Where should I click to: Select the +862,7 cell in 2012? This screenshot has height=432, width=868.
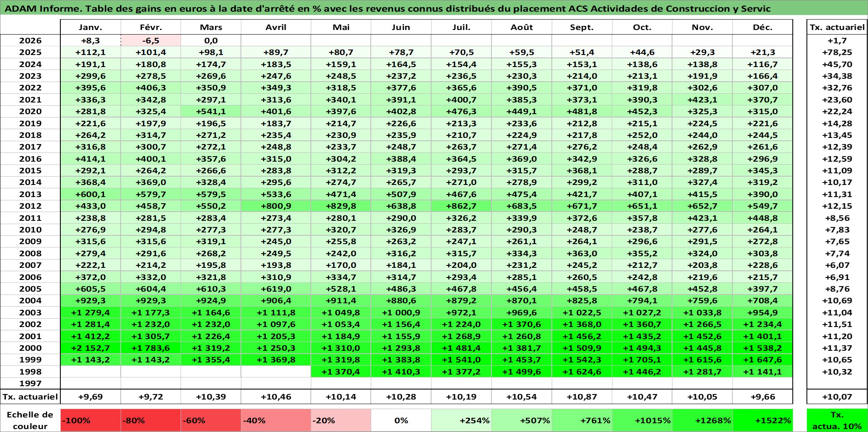pos(461,206)
